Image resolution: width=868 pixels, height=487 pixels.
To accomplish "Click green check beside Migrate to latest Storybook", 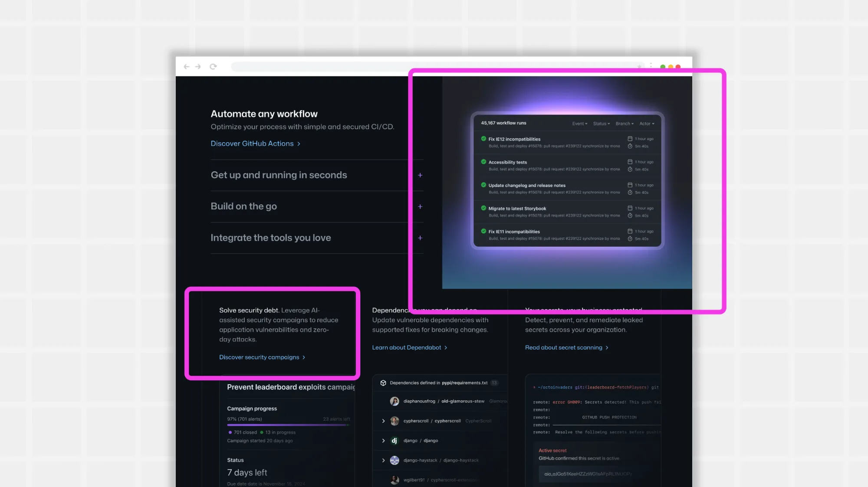I will (x=483, y=208).
